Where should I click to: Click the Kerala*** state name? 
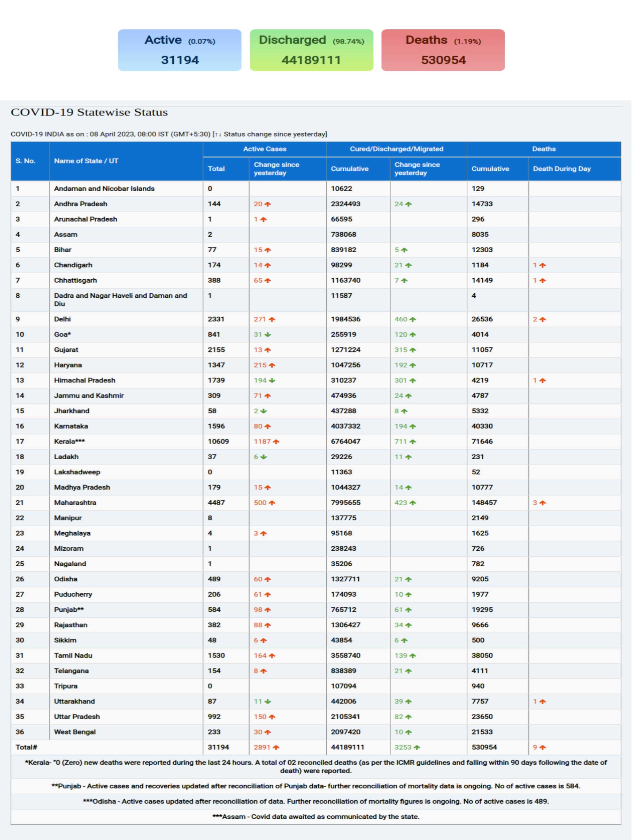tap(69, 442)
